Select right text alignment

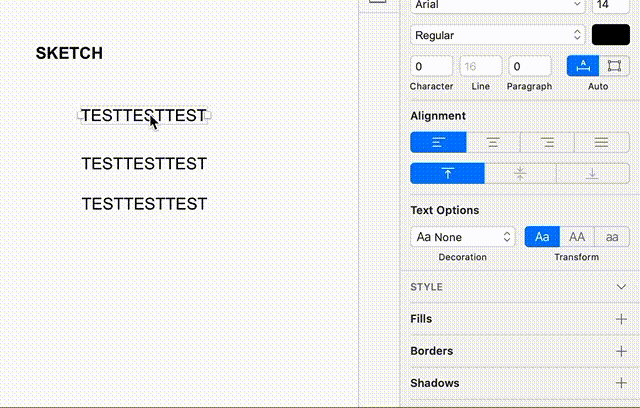[547, 142]
